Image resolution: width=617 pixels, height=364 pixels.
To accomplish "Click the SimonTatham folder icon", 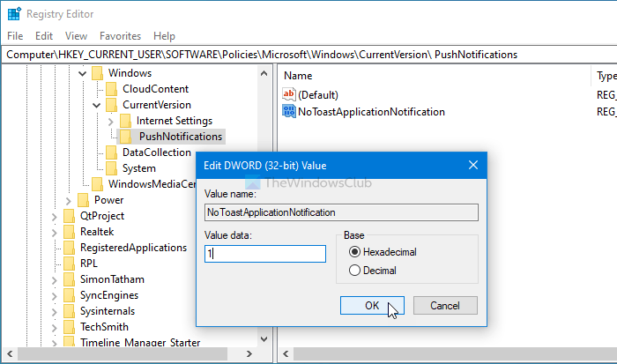I will pyautogui.click(x=69, y=279).
